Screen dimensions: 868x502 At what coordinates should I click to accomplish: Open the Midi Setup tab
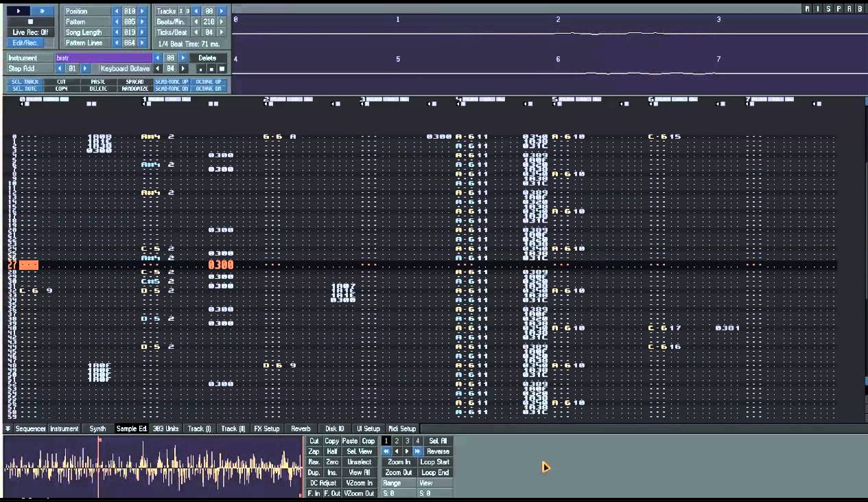(x=402, y=429)
